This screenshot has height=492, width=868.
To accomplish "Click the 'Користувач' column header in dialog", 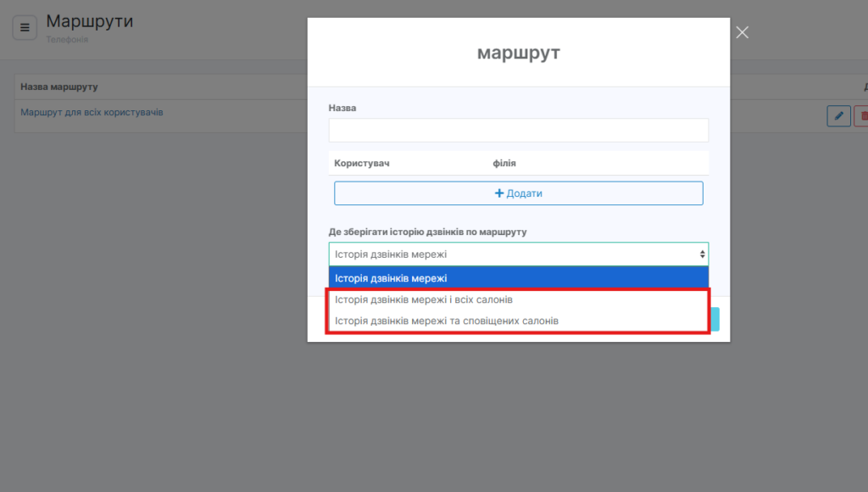I will click(x=362, y=163).
